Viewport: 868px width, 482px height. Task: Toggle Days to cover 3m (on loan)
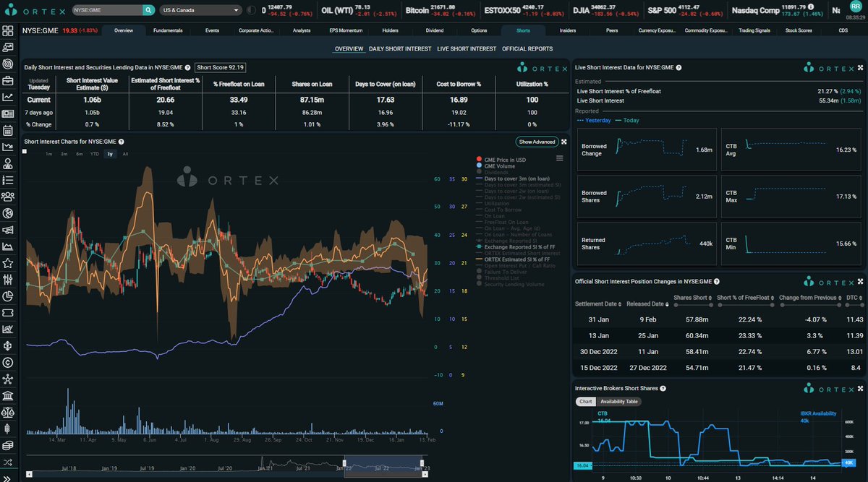tap(514, 178)
